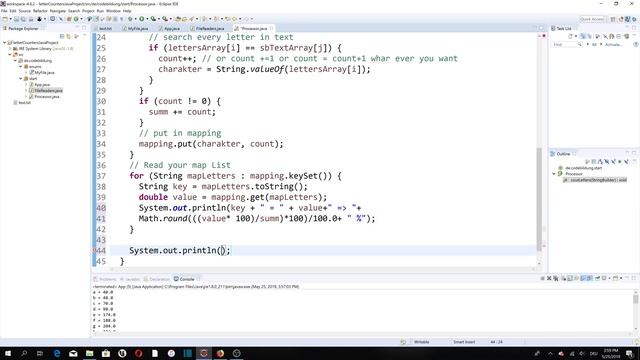
Task: Expand the JRE System Library node
Action: (x=10, y=49)
